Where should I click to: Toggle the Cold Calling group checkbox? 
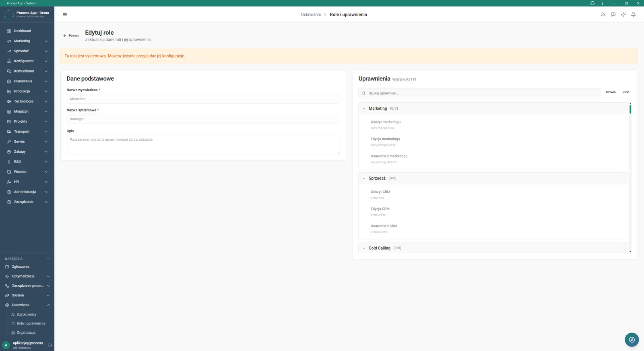click(623, 248)
